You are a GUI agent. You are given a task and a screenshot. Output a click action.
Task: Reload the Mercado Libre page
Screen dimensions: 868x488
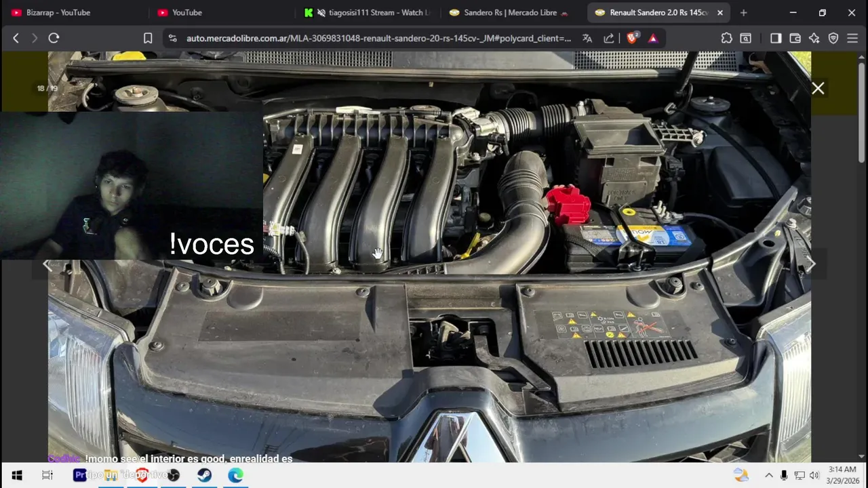[x=54, y=39]
